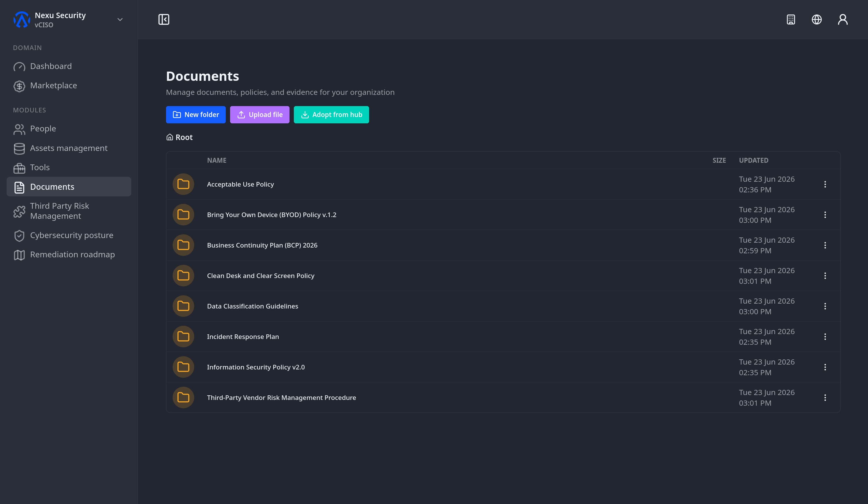
Task: Click Business Continuity Plan updated time 02:59 PM
Action: click(x=755, y=251)
